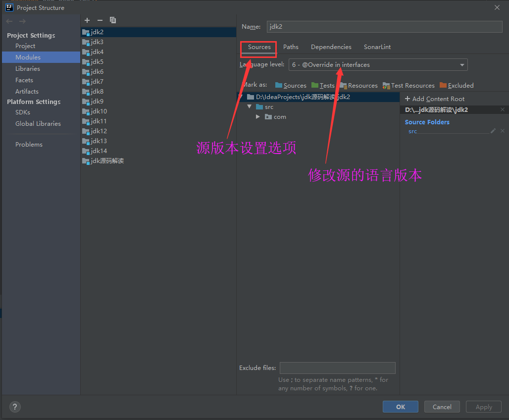Screen dimensions: 509x420
Task: Remove src source folder with its x
Action: 503,131
